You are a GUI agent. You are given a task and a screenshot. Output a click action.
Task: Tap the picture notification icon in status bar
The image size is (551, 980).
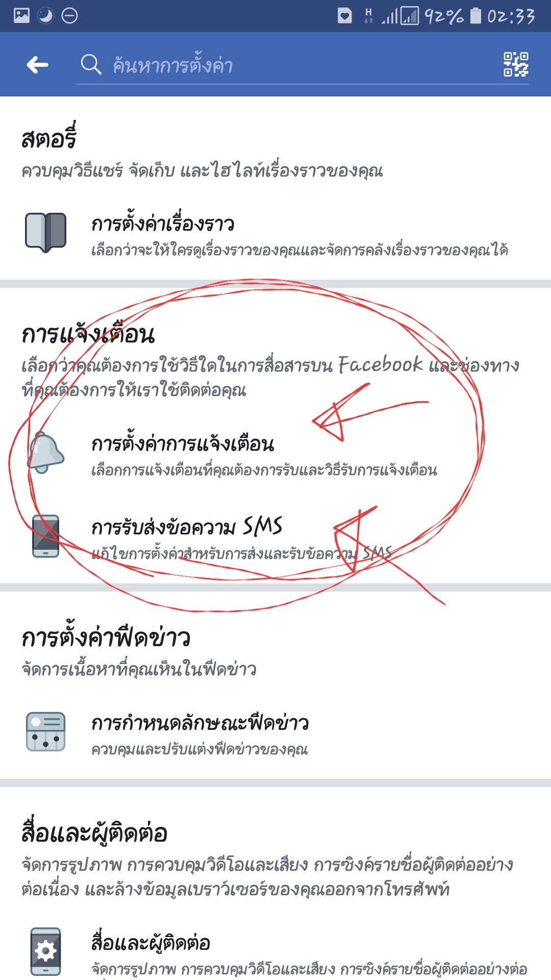click(21, 16)
